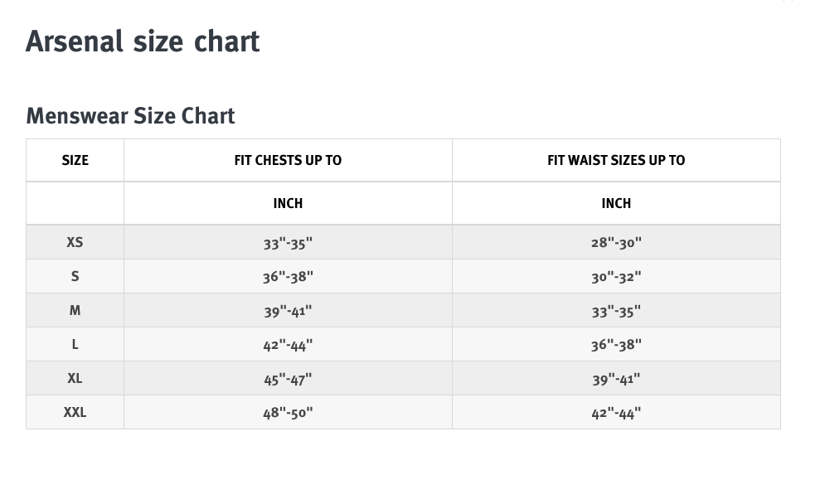Select the XL size row label
820x504 pixels.
tap(75, 379)
